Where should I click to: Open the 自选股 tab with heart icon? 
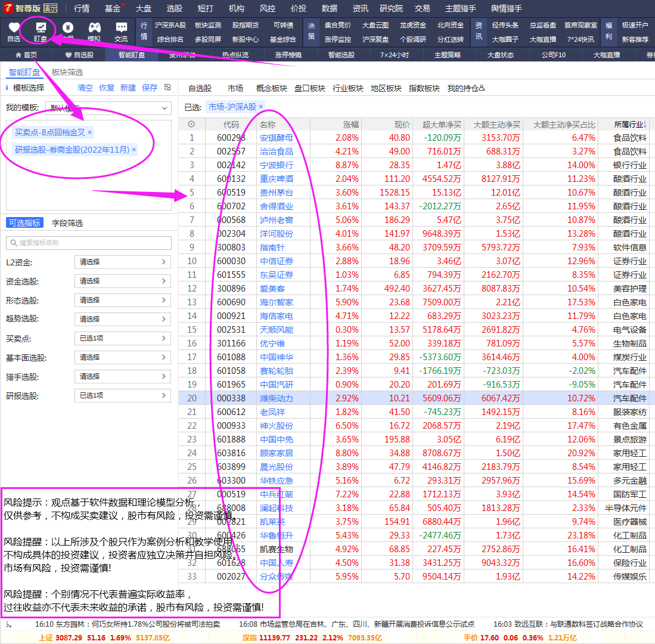(79, 55)
